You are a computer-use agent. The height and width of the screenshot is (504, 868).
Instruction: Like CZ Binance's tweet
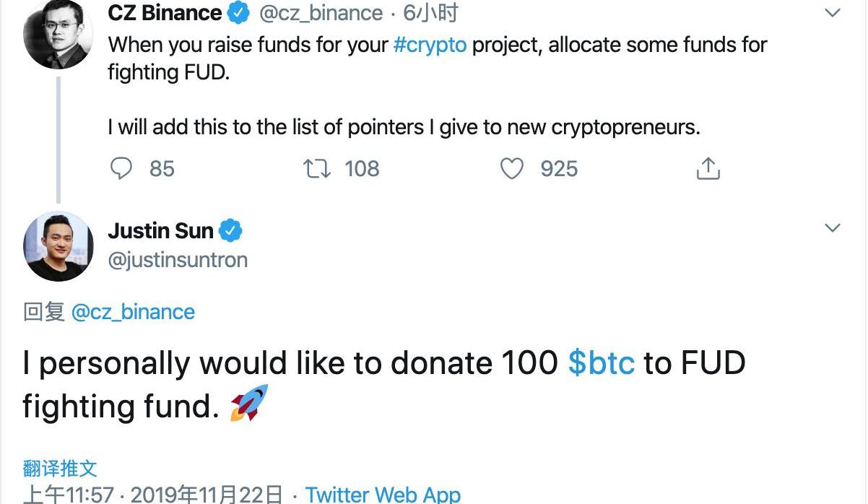pos(512,168)
